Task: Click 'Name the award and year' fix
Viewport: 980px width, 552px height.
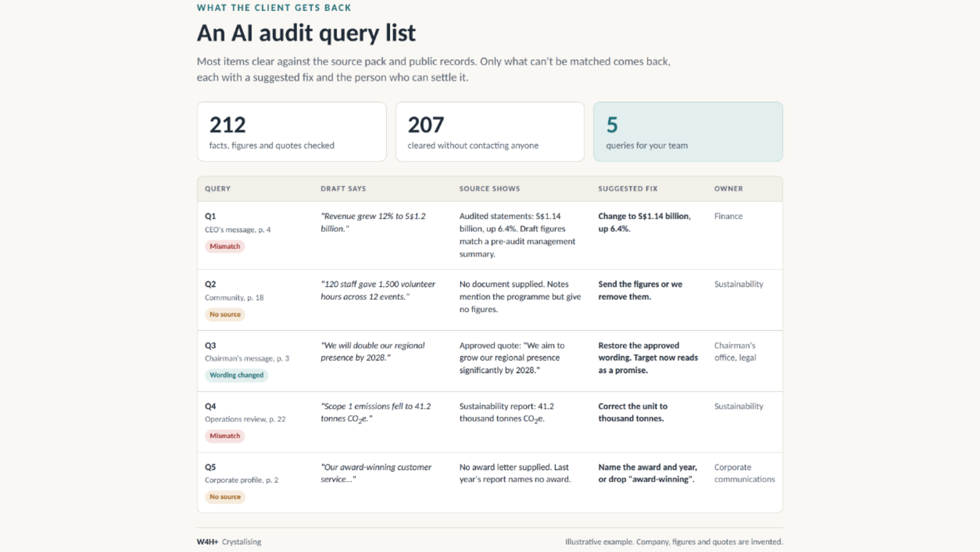Action: [648, 473]
